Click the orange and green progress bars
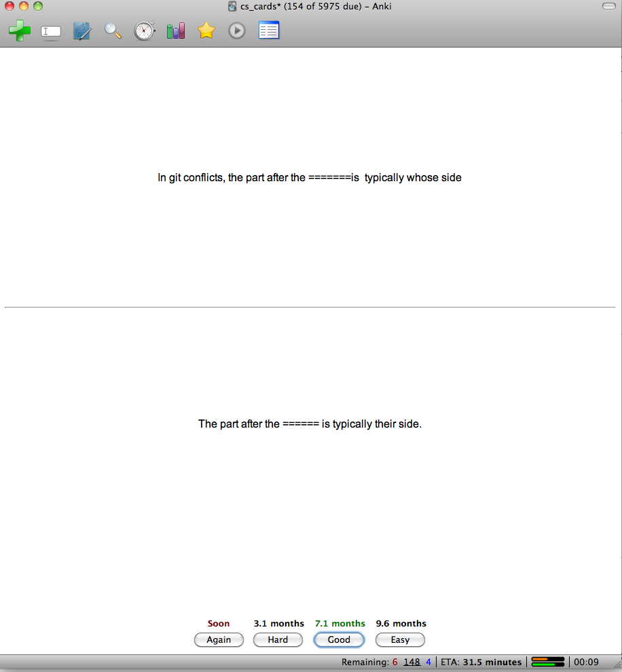The width and height of the screenshot is (622, 672). point(547,662)
